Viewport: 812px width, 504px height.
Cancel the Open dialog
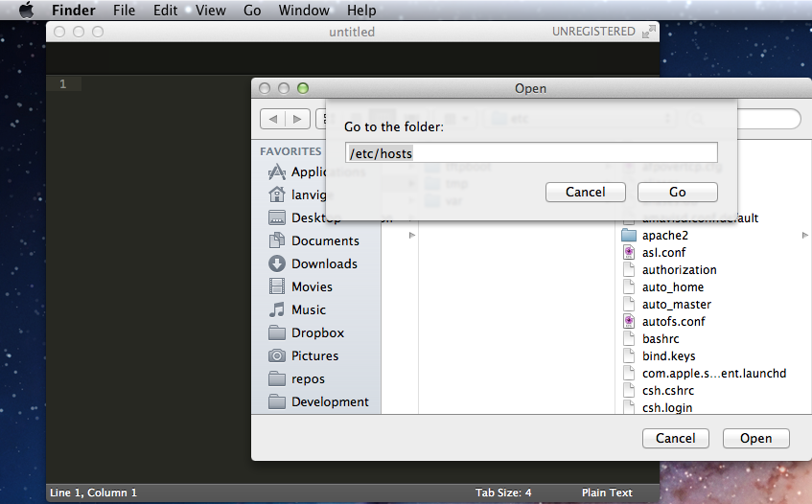675,438
